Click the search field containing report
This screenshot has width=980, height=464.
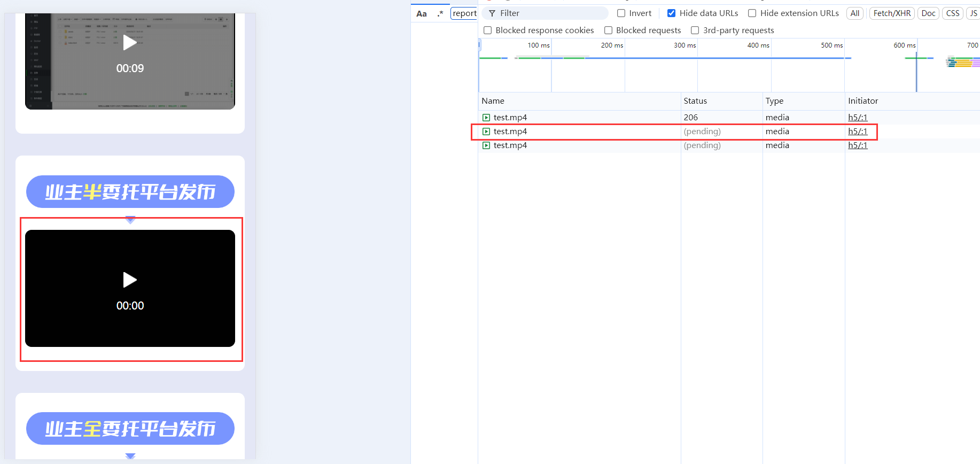click(464, 13)
